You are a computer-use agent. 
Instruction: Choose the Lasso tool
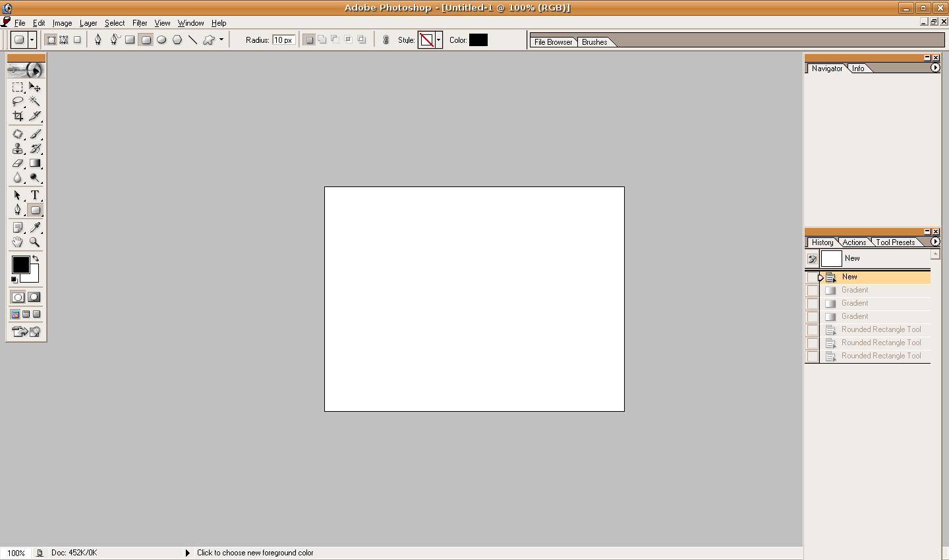click(18, 101)
